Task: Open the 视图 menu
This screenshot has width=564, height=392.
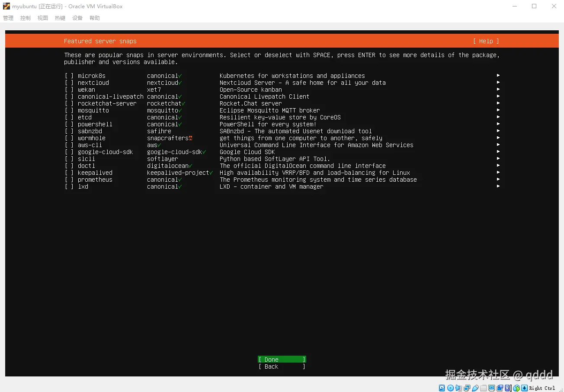Action: (x=43, y=18)
